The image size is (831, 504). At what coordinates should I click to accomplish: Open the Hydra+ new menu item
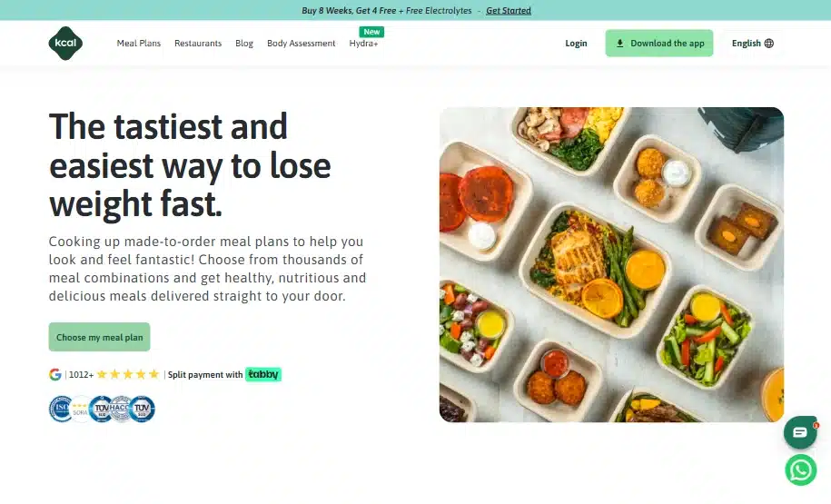[363, 43]
